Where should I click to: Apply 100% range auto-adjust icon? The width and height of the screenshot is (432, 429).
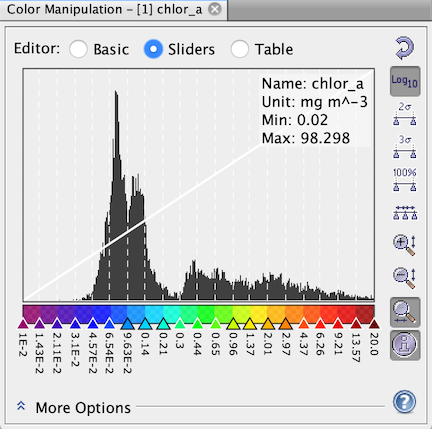[x=405, y=180]
